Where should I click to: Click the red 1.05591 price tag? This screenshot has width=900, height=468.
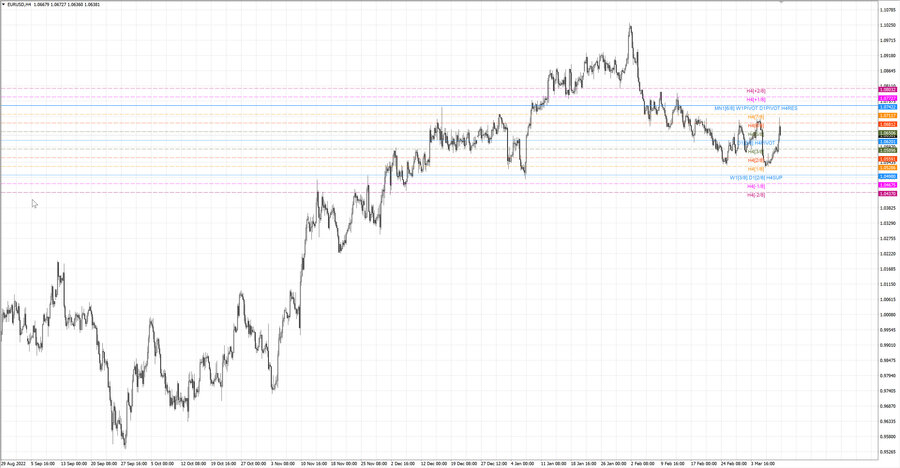pos(888,159)
